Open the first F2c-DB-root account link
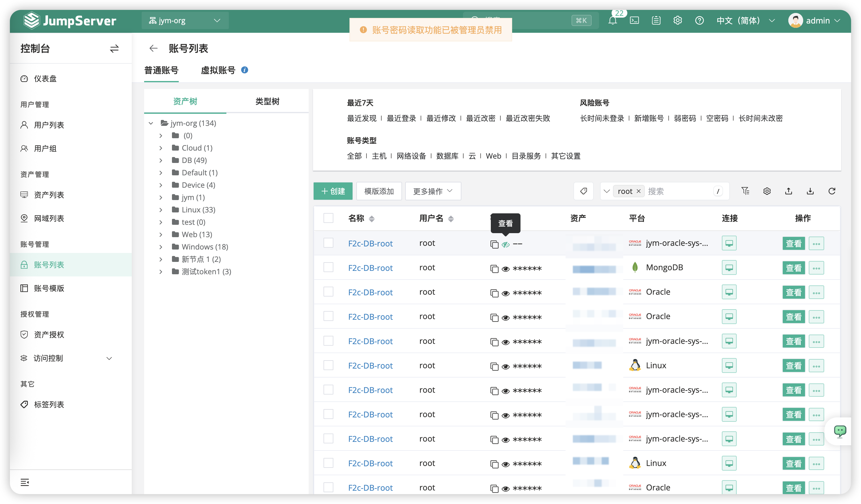This screenshot has width=861, height=504. (x=371, y=243)
